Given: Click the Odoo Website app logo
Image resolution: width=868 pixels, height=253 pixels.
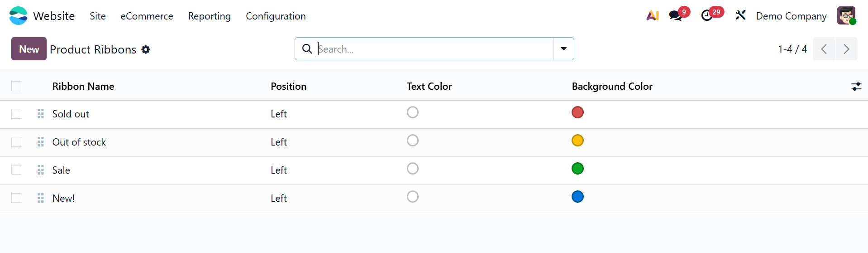Looking at the screenshot, I should point(19,16).
